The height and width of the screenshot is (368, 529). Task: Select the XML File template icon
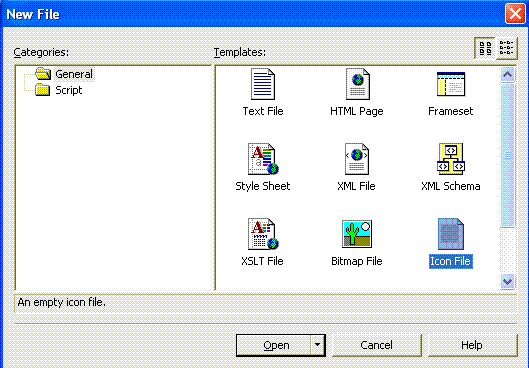(x=357, y=159)
